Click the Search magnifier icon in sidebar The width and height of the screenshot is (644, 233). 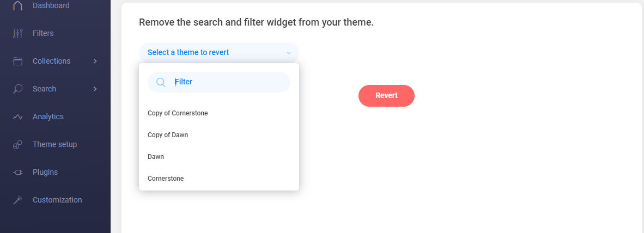coord(17,89)
